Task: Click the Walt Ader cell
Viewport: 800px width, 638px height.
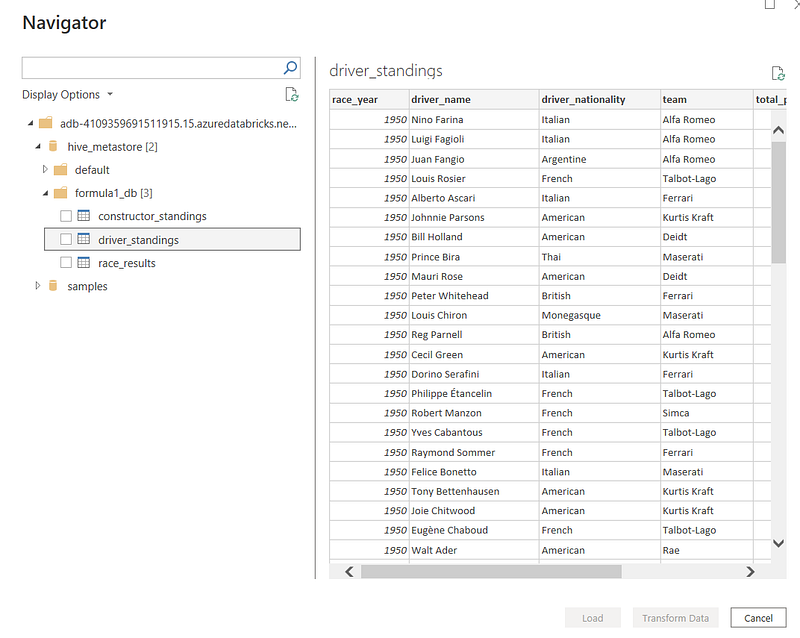Action: point(474,550)
